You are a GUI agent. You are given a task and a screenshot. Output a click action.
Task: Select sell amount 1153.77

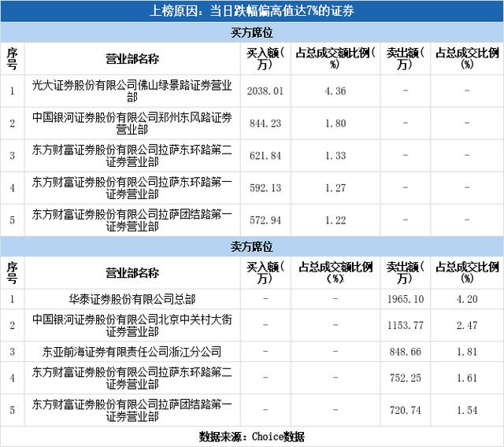406,325
